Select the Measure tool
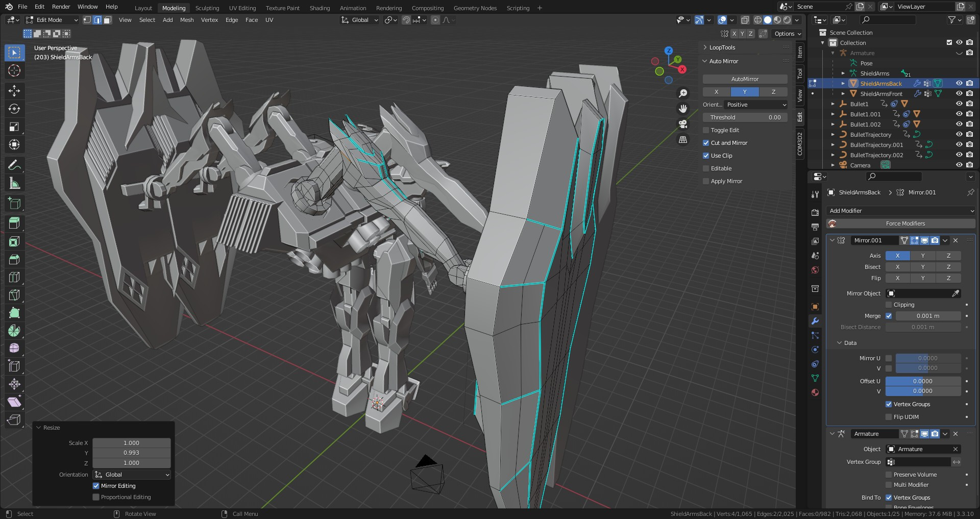This screenshot has height=519, width=980. (x=14, y=183)
